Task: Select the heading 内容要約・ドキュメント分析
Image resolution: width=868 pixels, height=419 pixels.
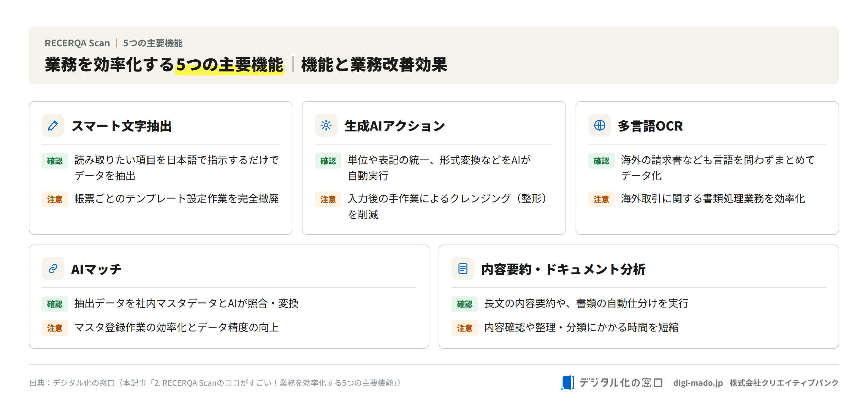Action: click(x=563, y=269)
